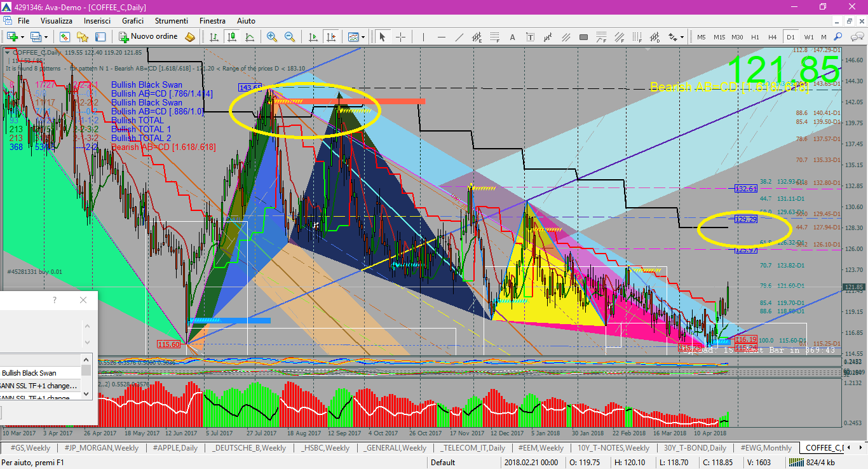868x469 pixels.
Task: Switch to _DEUTSCHE_B,Weekly chart tab
Action: coord(249,448)
